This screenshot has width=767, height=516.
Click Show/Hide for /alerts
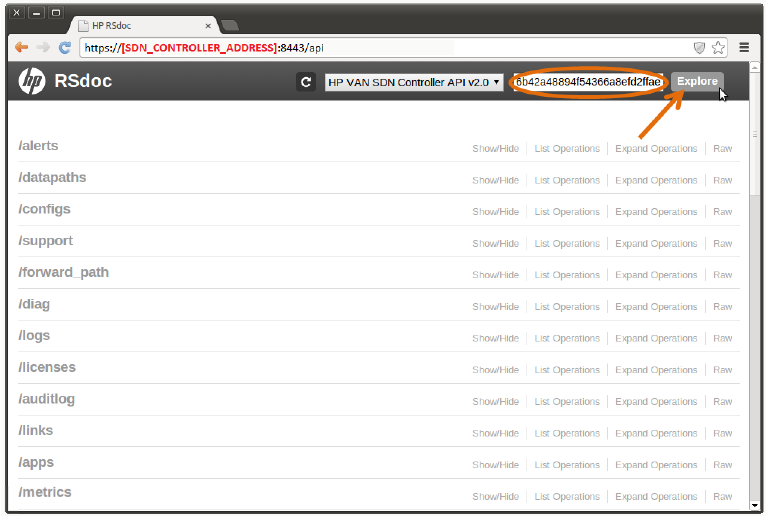click(496, 149)
